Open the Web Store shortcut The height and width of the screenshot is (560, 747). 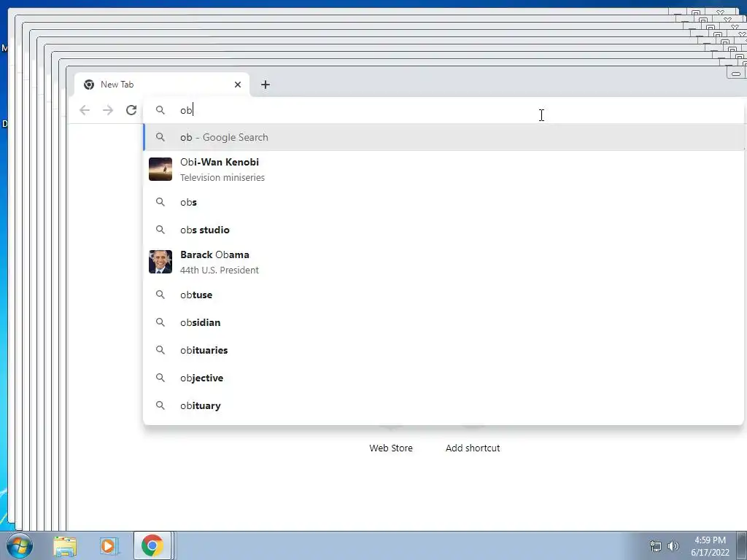pos(391,448)
